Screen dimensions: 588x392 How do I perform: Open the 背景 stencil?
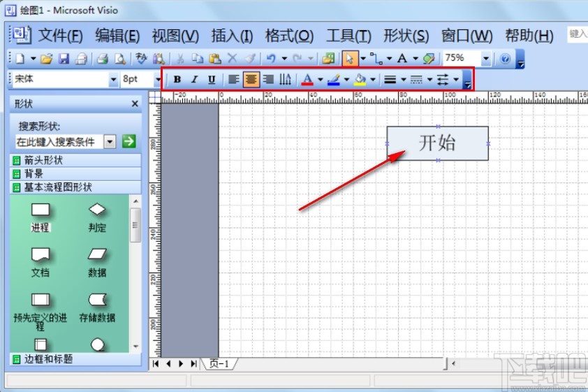(x=75, y=174)
